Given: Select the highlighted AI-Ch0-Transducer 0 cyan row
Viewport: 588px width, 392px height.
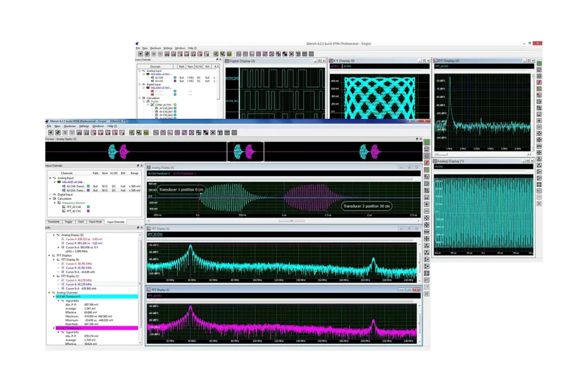Looking at the screenshot, I should coord(96,296).
